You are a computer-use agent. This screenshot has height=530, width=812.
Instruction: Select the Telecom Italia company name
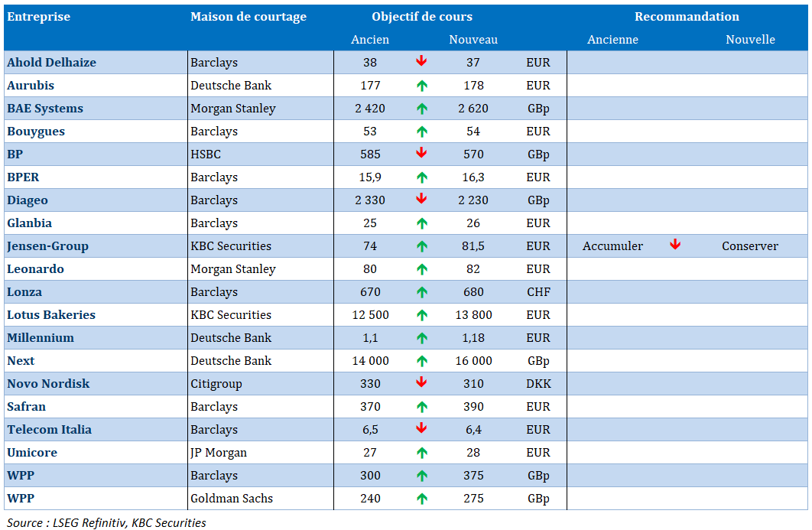(x=49, y=430)
